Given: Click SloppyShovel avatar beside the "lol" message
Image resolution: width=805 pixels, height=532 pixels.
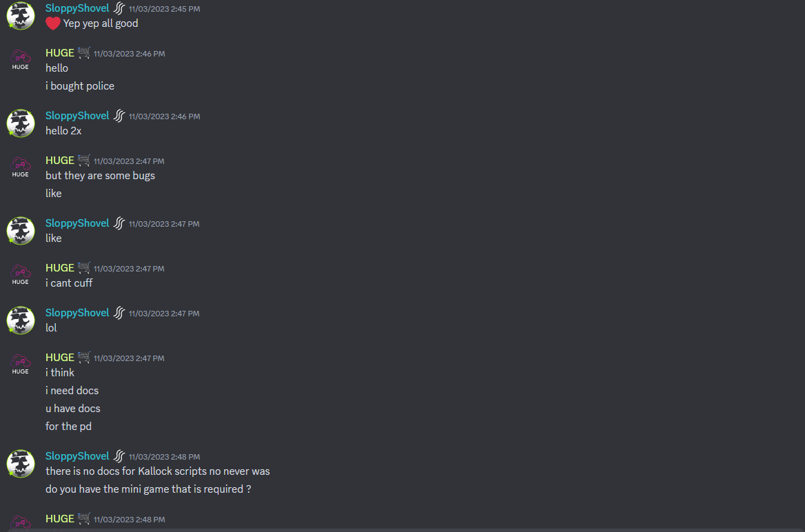Looking at the screenshot, I should coord(21,320).
